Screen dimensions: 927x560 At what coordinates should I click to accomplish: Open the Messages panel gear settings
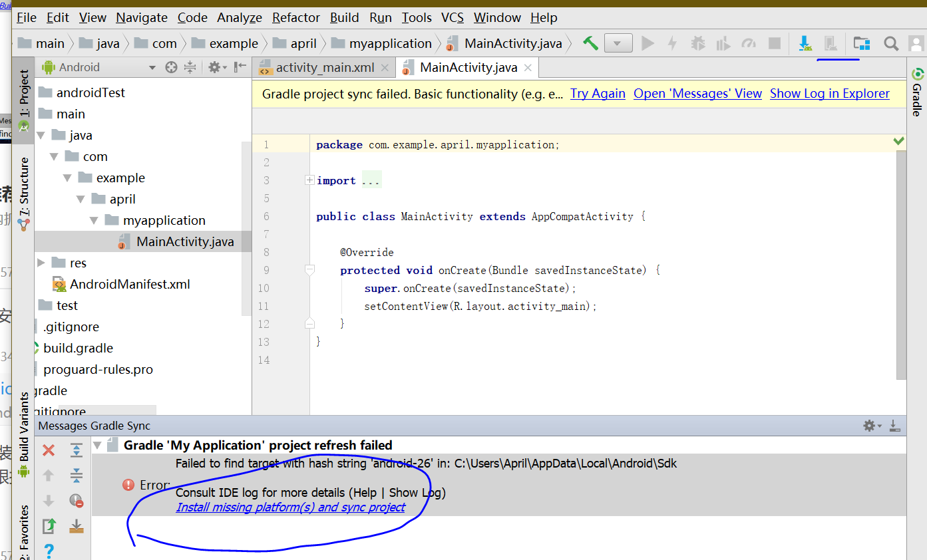(872, 426)
